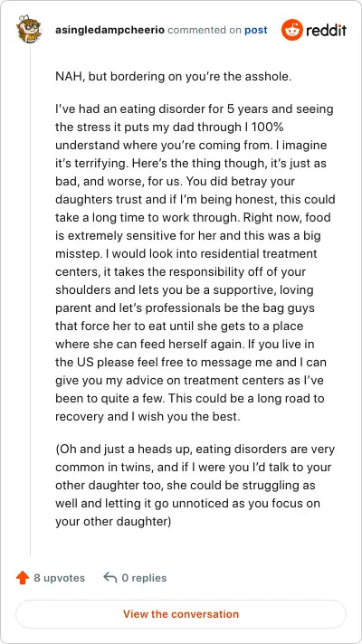Open asingledampcheerio's avatar picture
The width and height of the screenshot is (362, 644).
[x=30, y=28]
